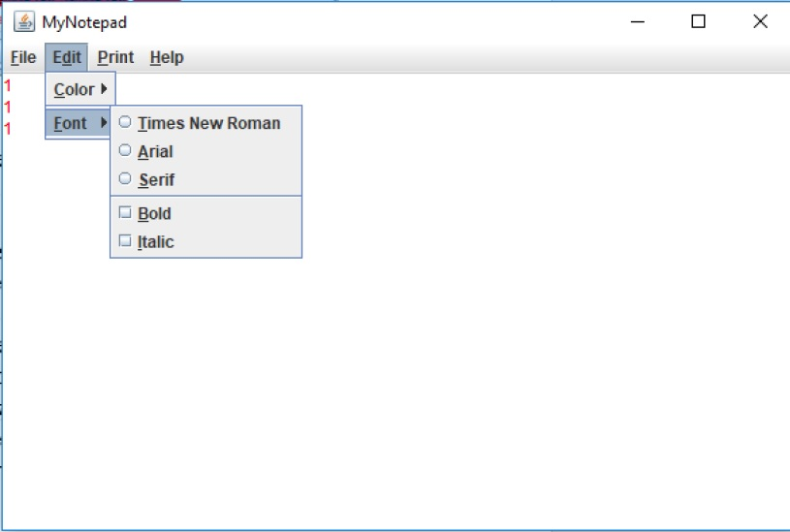
Task: Close the open Edit menu
Action: [x=67, y=57]
